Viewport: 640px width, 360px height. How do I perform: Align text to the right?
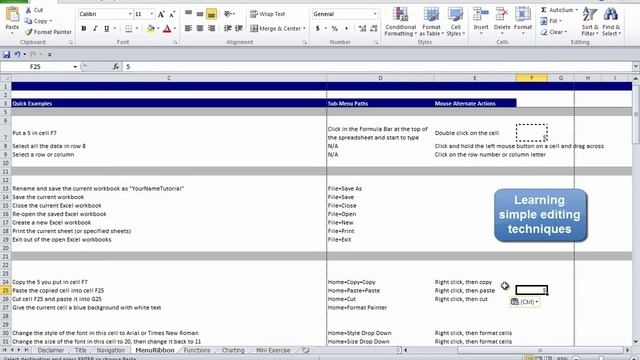(x=211, y=29)
